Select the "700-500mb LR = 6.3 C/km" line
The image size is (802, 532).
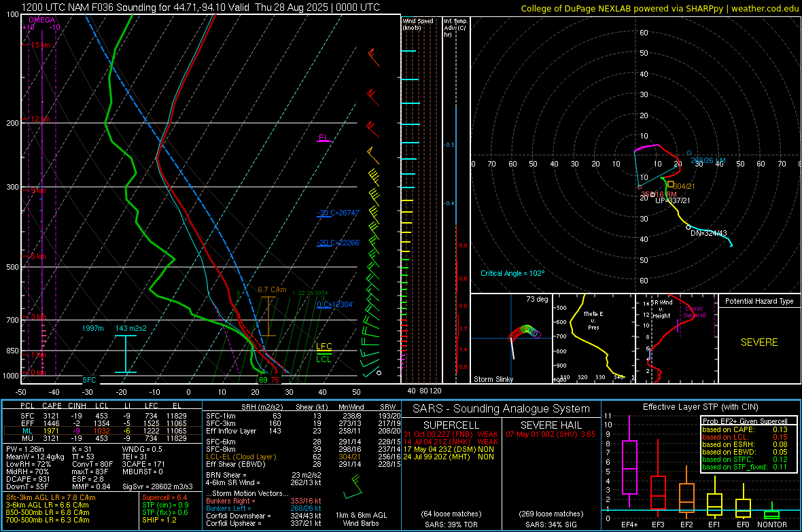48,520
